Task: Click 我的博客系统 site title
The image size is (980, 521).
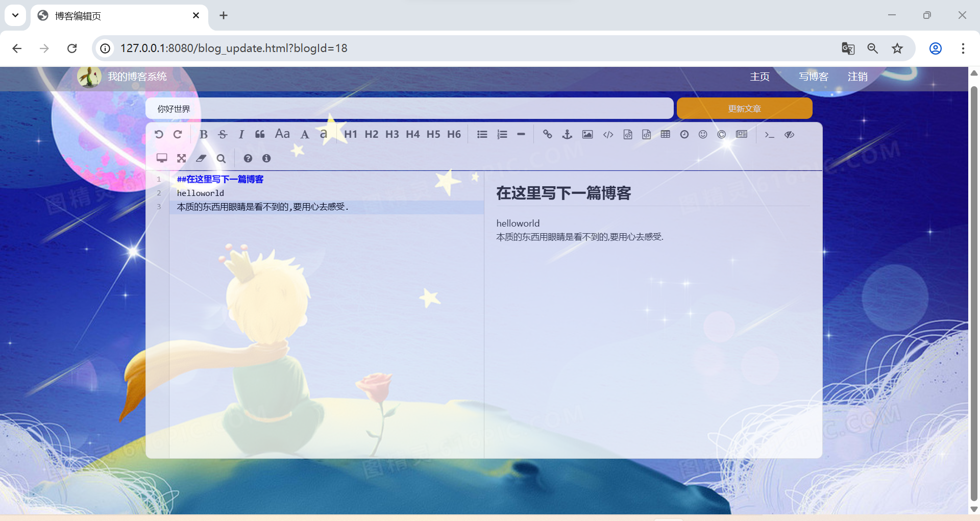Action: pos(137,77)
